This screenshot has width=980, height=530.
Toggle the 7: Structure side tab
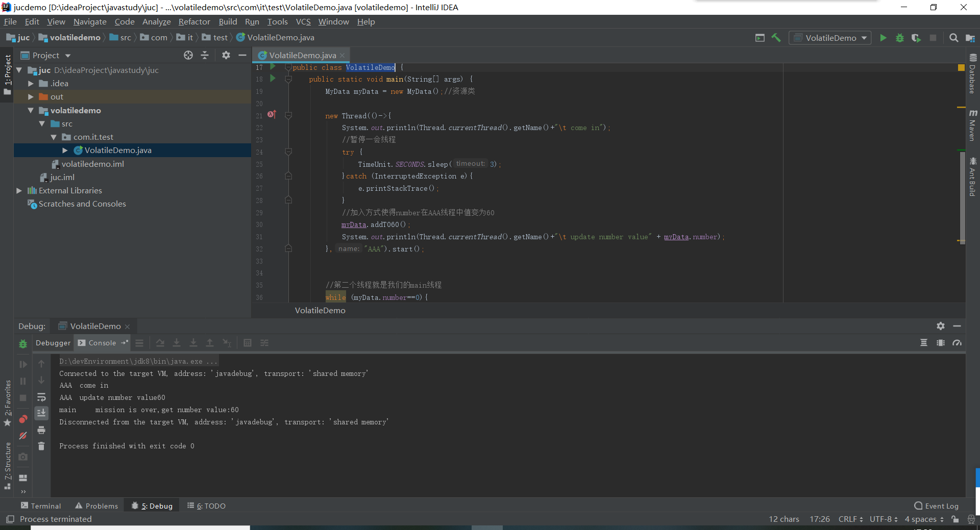click(x=7, y=465)
